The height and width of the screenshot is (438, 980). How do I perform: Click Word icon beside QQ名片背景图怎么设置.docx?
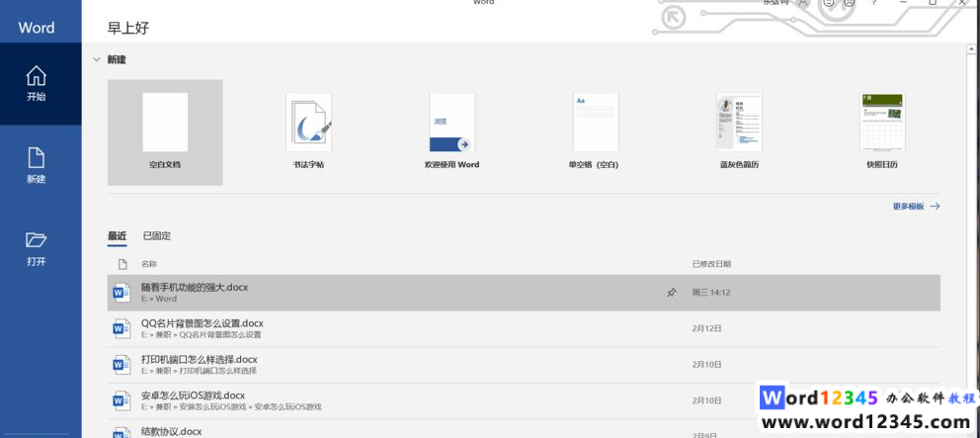pos(122,329)
